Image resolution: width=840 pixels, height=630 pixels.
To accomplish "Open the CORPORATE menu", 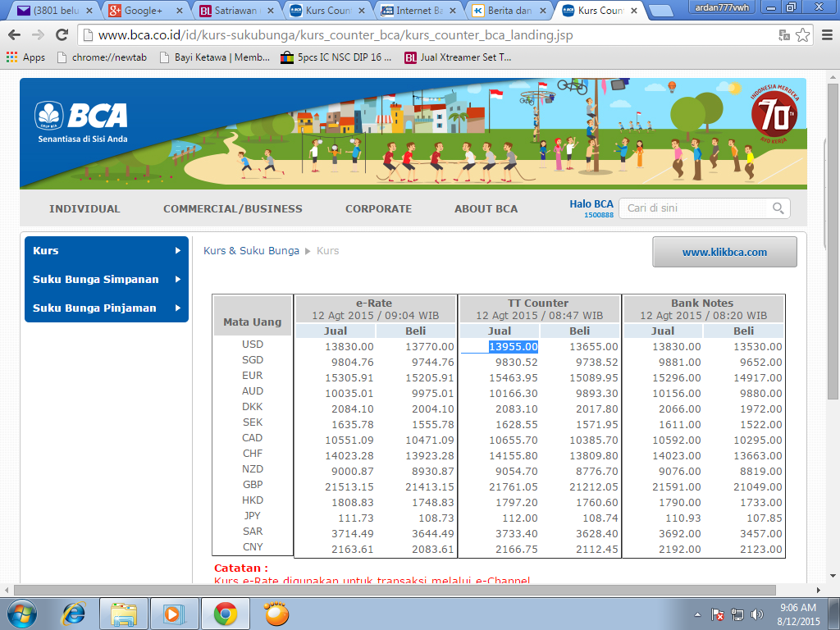I will coord(378,209).
